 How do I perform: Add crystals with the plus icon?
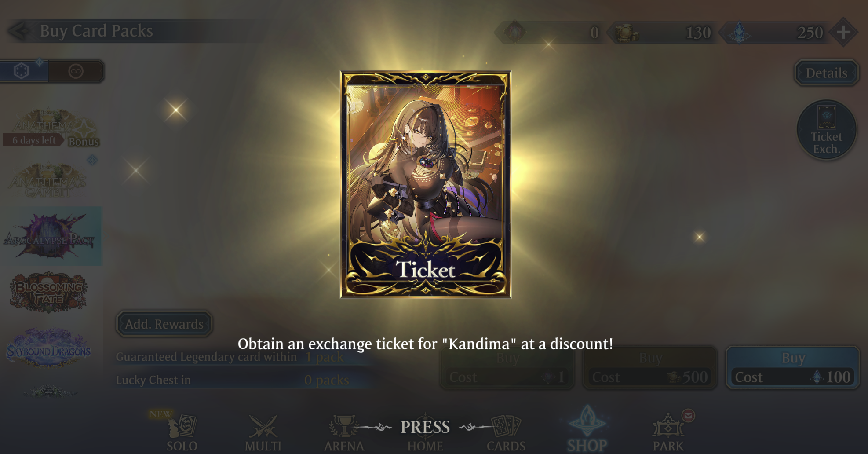click(843, 32)
